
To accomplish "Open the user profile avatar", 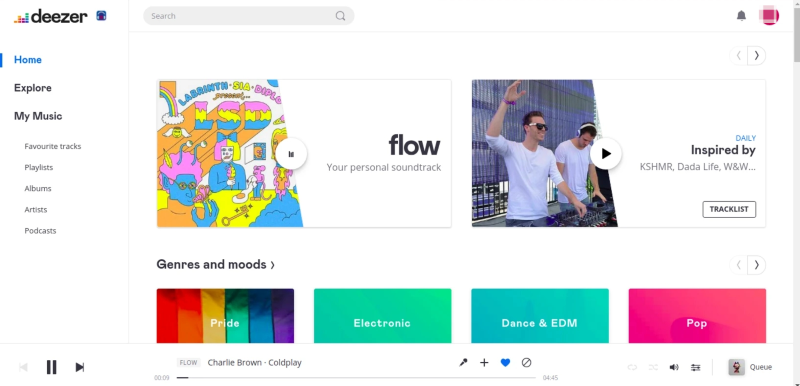I will [x=769, y=15].
